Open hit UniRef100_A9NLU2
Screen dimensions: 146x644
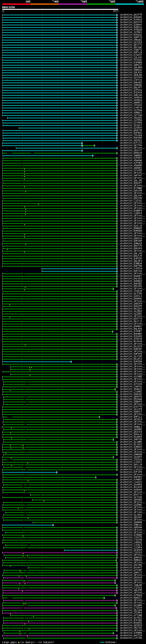[131, 525]
